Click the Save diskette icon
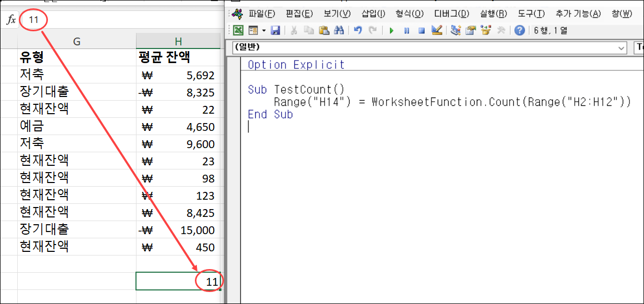The image size is (644, 304). (x=276, y=30)
